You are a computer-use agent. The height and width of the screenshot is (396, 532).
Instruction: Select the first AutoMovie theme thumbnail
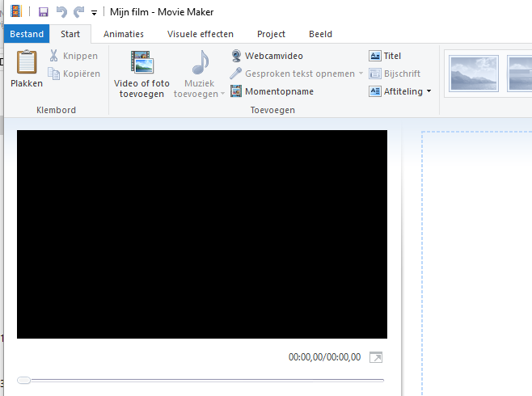point(474,74)
